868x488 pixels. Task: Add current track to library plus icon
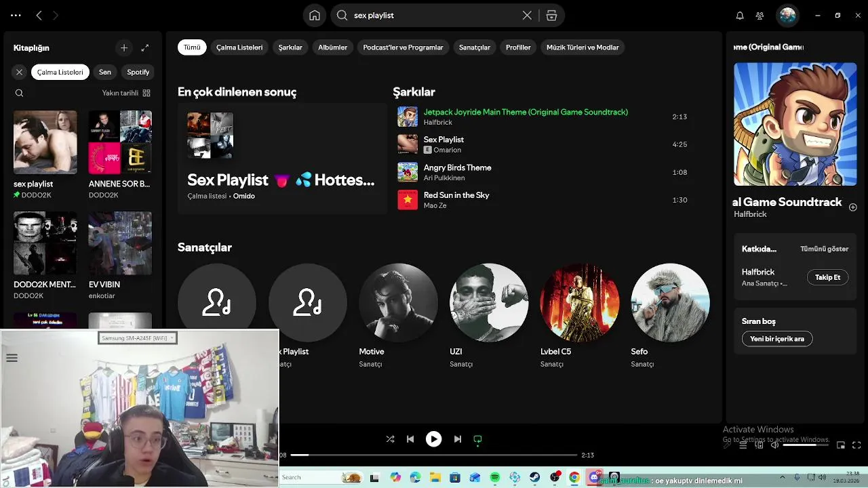[x=852, y=207]
